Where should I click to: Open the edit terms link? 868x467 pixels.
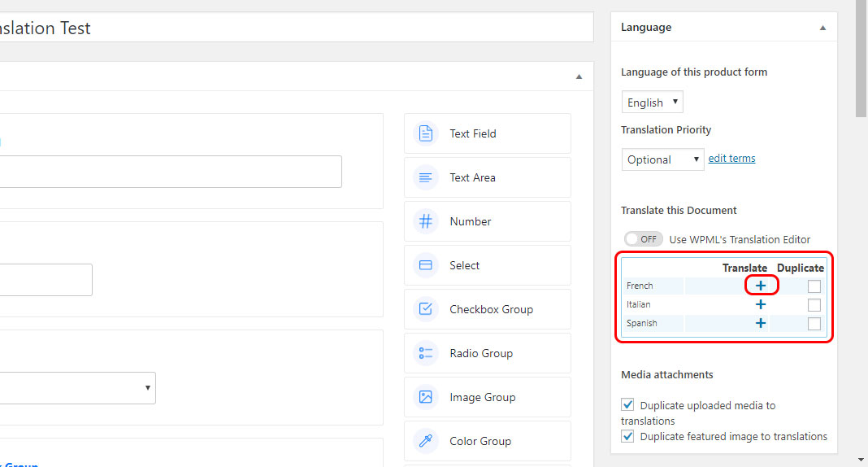coord(731,159)
